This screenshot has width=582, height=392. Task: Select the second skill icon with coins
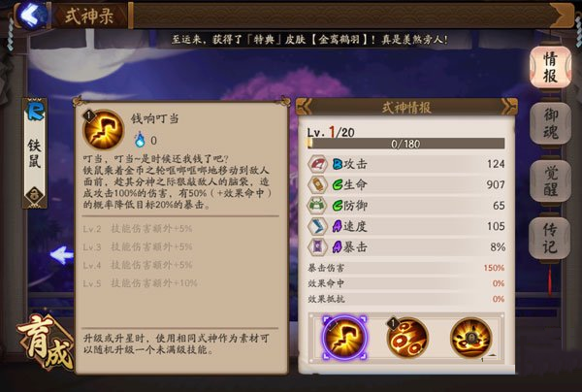pyautogui.click(x=407, y=338)
